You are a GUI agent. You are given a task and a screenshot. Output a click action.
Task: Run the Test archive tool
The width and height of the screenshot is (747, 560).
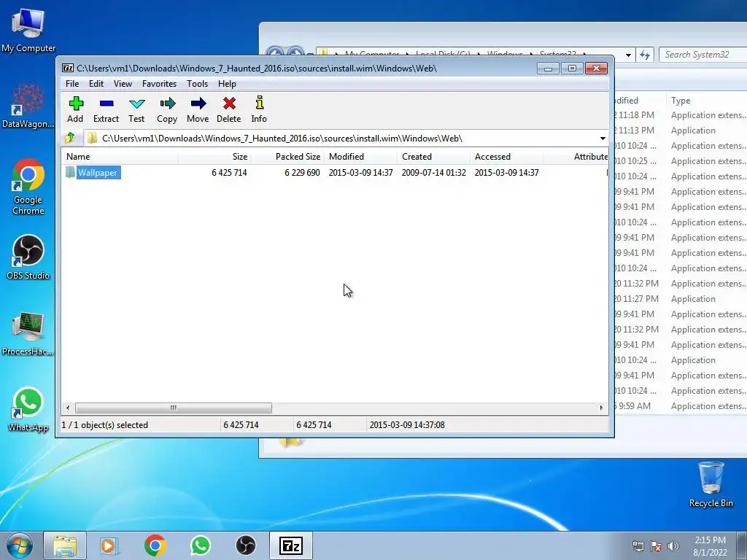(x=136, y=109)
